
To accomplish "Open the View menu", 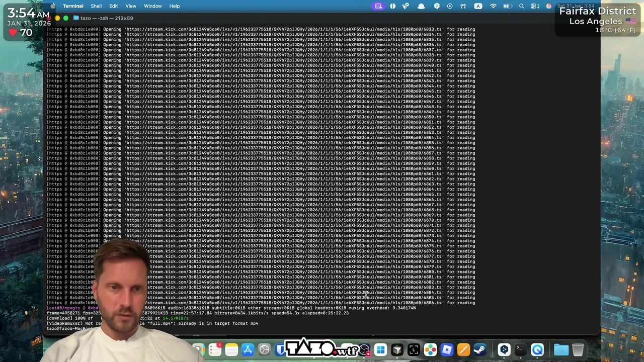I will point(131,6).
